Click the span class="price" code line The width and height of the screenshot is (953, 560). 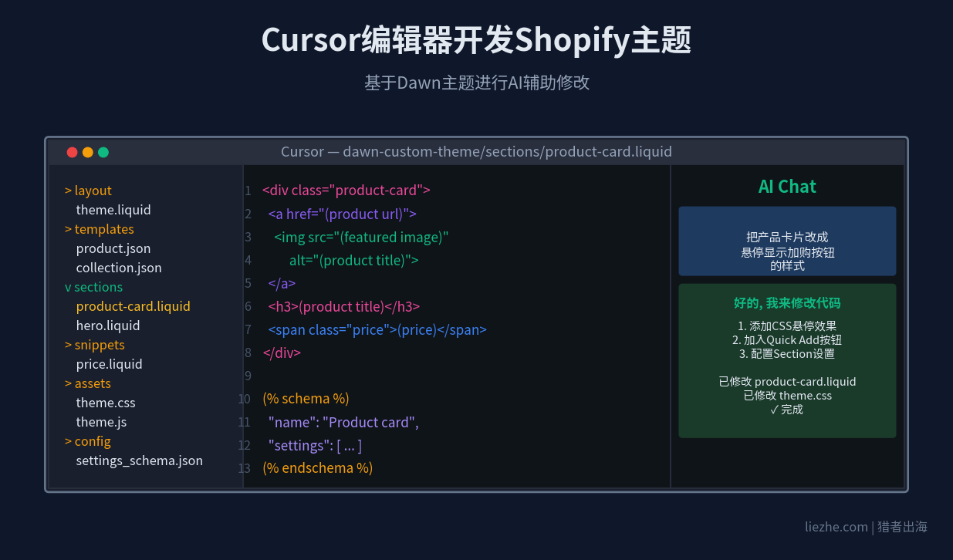[x=378, y=329]
